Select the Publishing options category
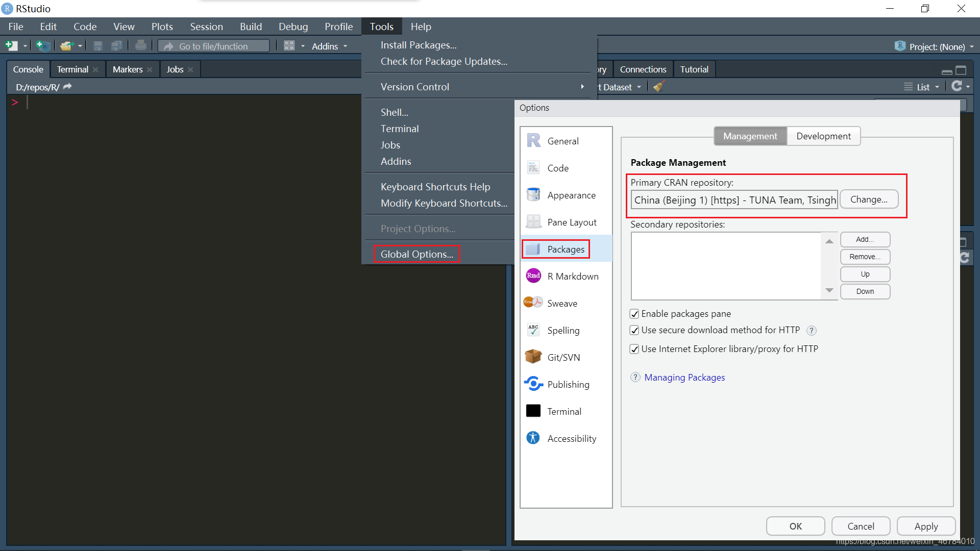This screenshot has width=980, height=551. pyautogui.click(x=568, y=385)
